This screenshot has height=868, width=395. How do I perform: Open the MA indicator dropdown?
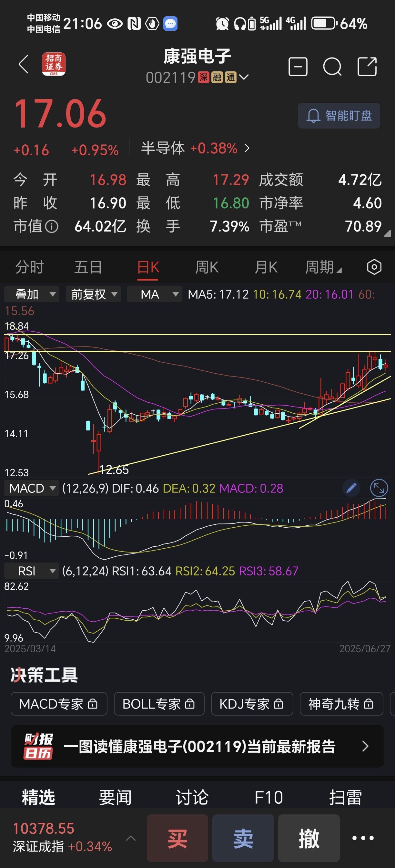pos(155,294)
